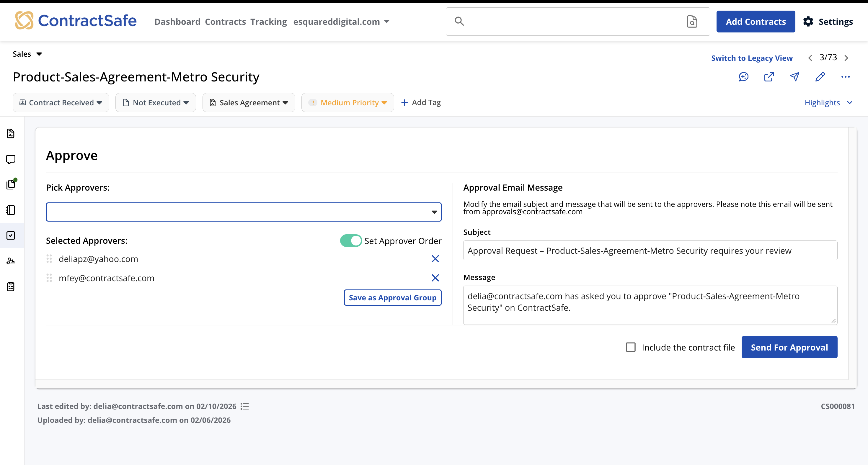Viewport: 868px width, 465px height.
Task: Click the 'Uploaded by' line
Action: [x=134, y=420]
